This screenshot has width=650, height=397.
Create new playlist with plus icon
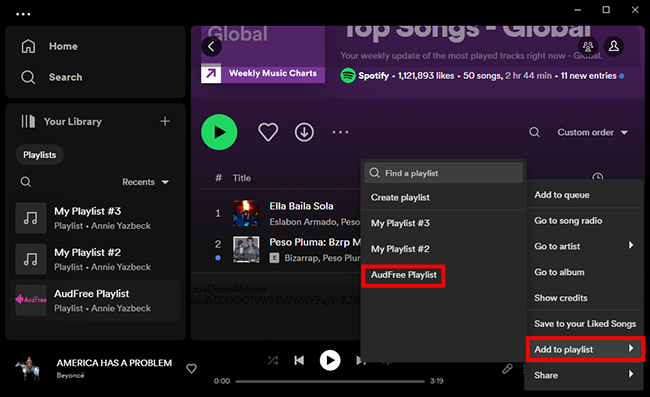point(165,121)
